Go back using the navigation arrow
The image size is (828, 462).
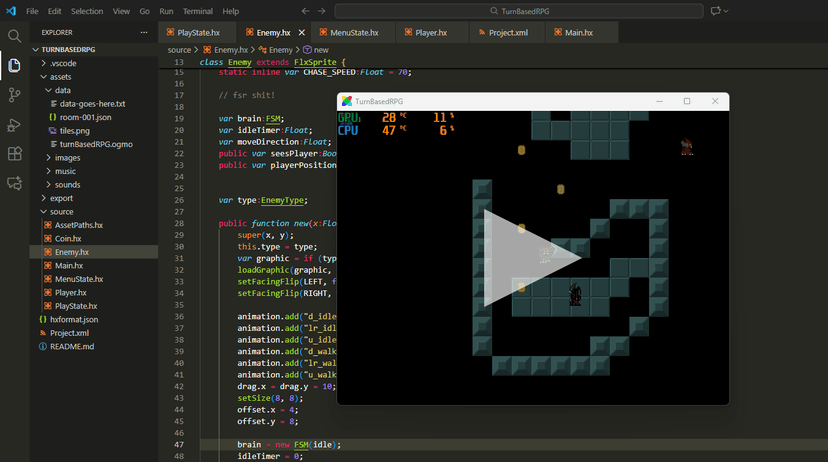(x=306, y=11)
